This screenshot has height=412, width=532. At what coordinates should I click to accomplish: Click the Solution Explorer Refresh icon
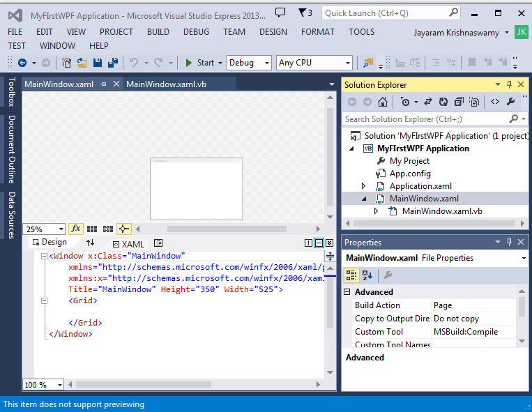443,102
